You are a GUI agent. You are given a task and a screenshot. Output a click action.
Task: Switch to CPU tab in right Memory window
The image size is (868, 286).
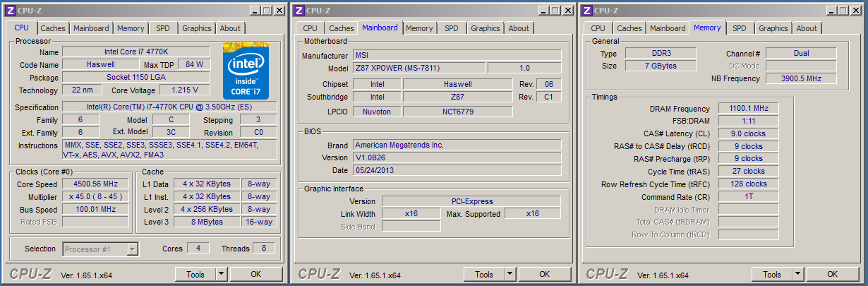(x=598, y=28)
